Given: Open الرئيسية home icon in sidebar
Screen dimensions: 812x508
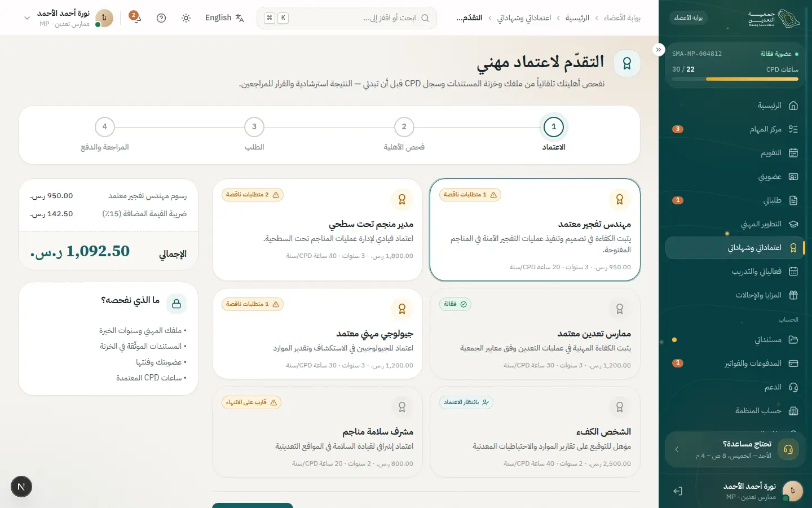Looking at the screenshot, I should click(793, 106).
